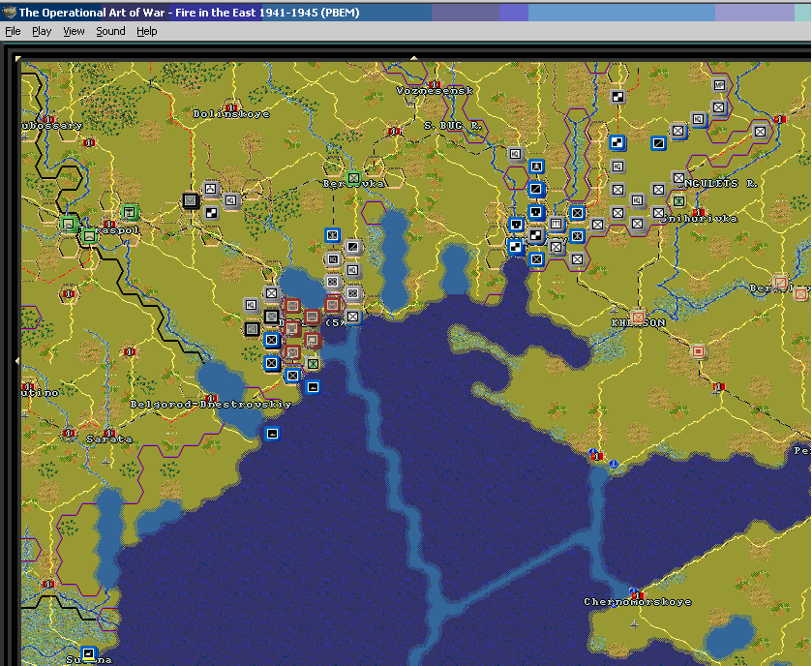The height and width of the screenshot is (666, 812).
Task: Select the green counter above Snihurivka
Action: click(x=678, y=201)
